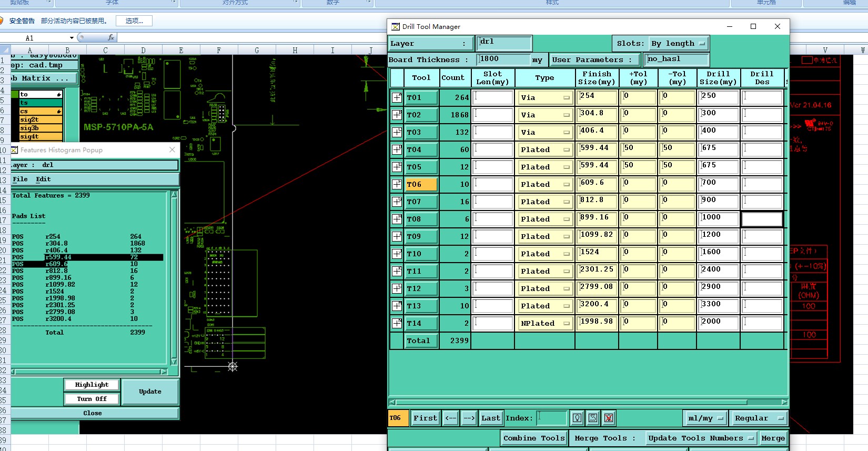868x451 pixels.
Task: Click the refresh icon next to the lightbulb
Action: click(x=593, y=418)
